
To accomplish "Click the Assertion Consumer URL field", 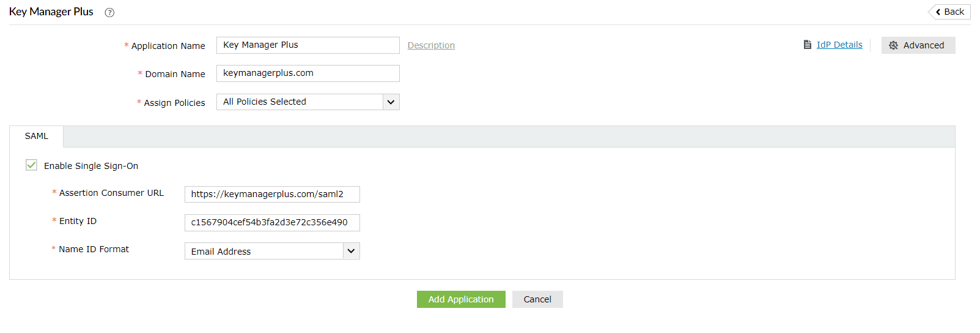I will pos(272,194).
